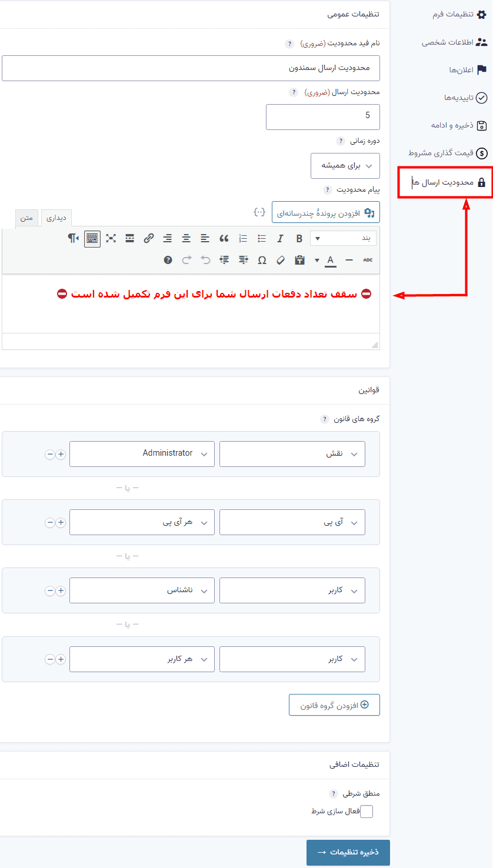Image resolution: width=493 pixels, height=868 pixels.
Task: Decrease indent in editor
Action: [243, 259]
